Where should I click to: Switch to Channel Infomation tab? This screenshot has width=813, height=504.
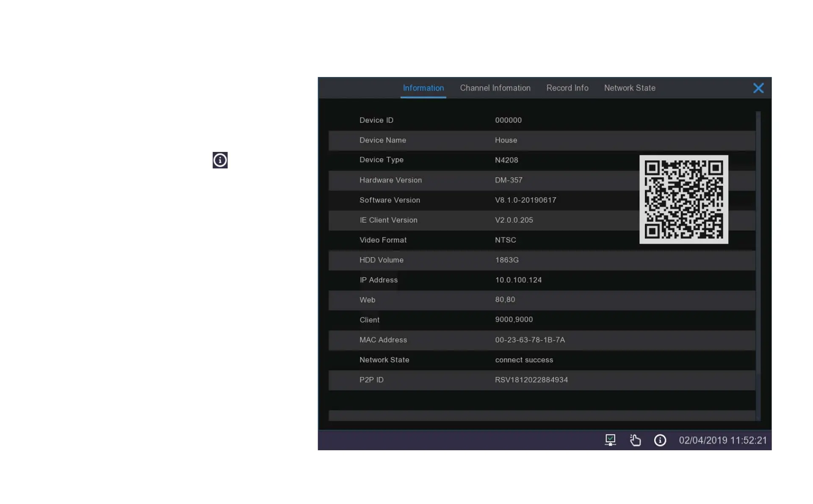(x=495, y=88)
